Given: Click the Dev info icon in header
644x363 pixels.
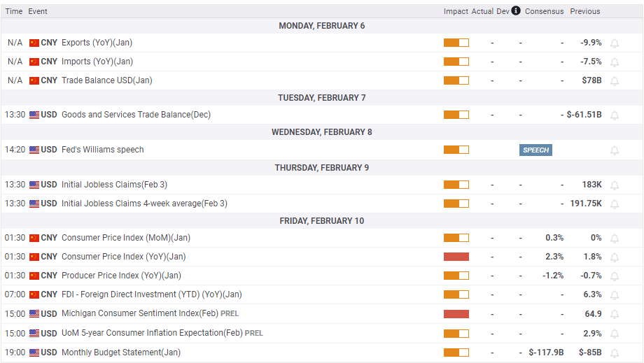Looking at the screenshot, I should [x=516, y=10].
